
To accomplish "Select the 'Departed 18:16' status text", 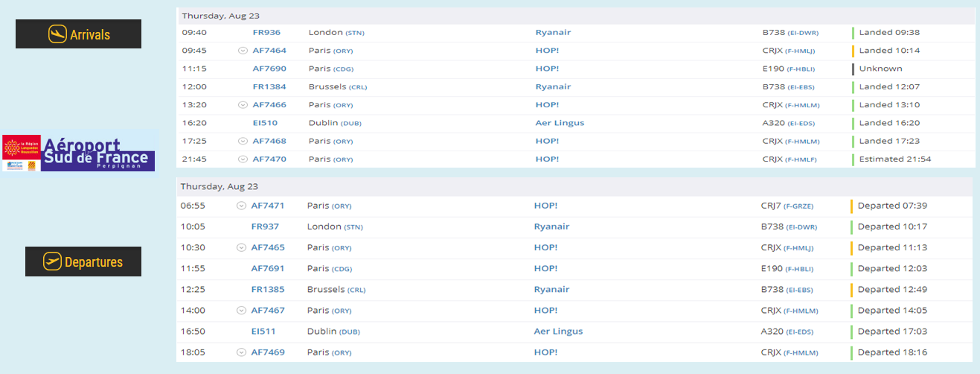I will click(x=892, y=352).
